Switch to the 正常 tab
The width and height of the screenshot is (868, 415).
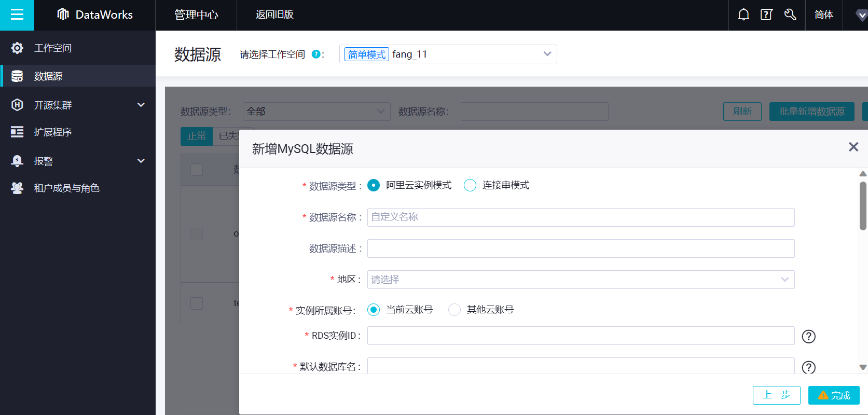[x=197, y=136]
